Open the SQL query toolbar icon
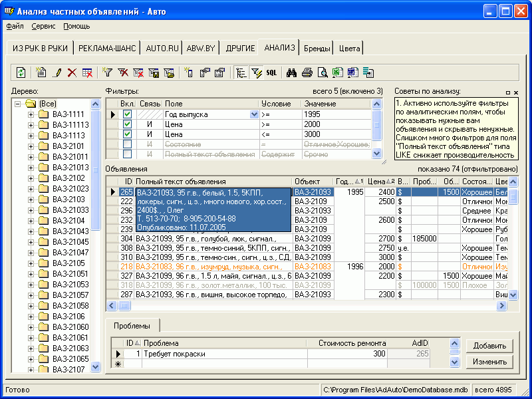This screenshot has width=532, height=399. (x=271, y=73)
